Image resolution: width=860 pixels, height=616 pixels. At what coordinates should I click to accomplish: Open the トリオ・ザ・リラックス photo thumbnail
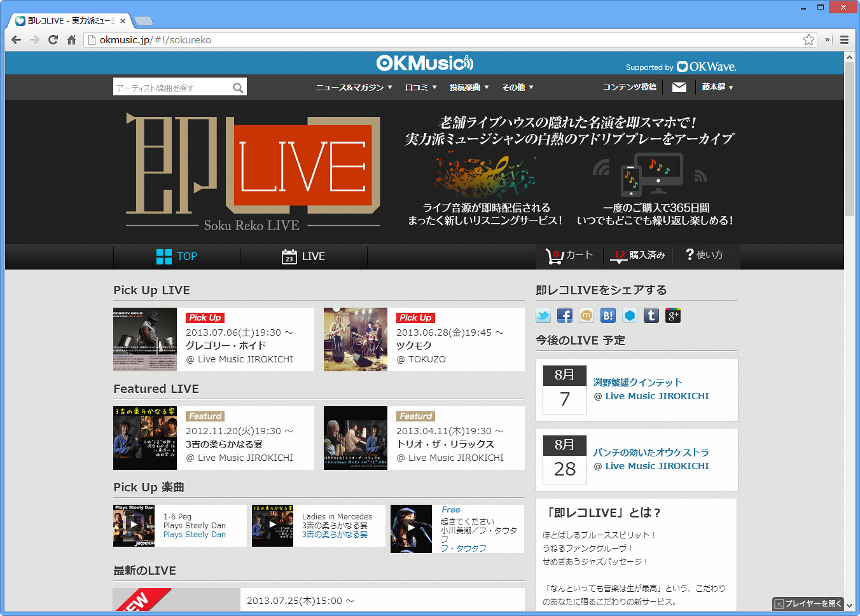[356, 438]
